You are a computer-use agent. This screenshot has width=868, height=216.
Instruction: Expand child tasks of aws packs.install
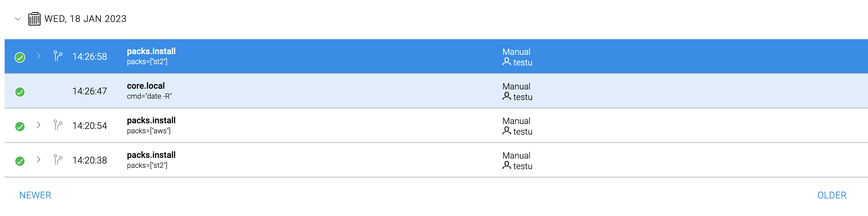38,125
